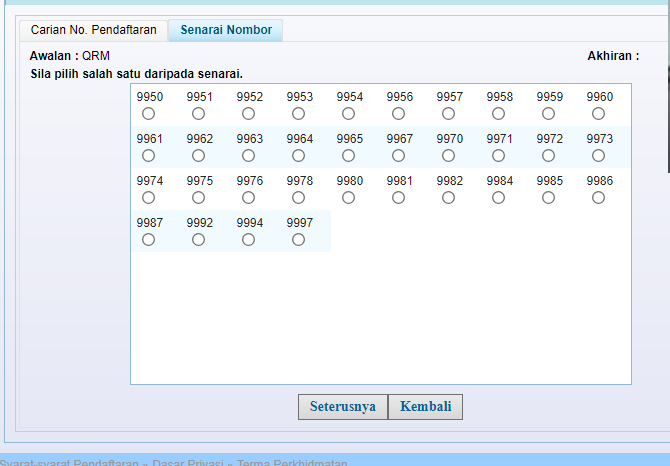The image size is (670, 466).
Task: Select radio button for 9987
Action: tap(149, 240)
